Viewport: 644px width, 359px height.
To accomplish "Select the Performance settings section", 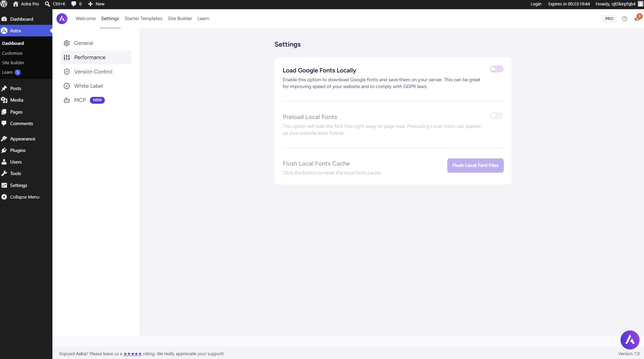I will pos(96,57).
